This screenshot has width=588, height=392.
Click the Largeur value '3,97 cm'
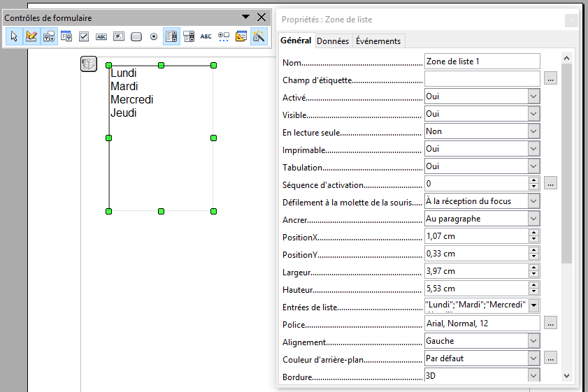(476, 271)
